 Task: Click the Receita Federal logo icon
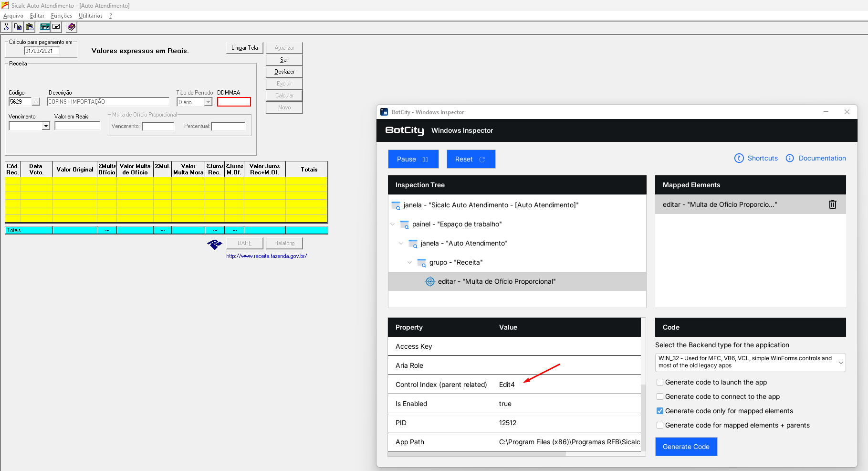click(x=215, y=244)
